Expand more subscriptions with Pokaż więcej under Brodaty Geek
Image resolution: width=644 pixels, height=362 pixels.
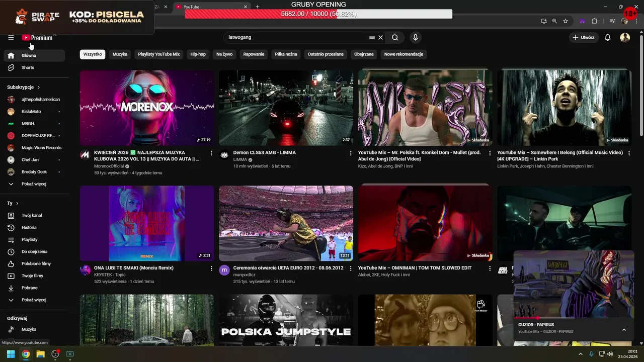(x=33, y=184)
